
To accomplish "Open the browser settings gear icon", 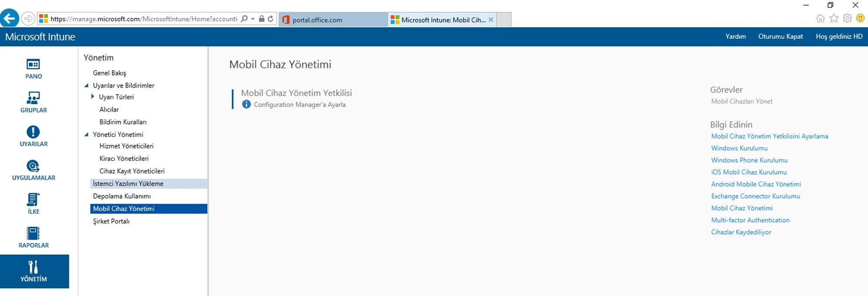I will click(847, 18).
